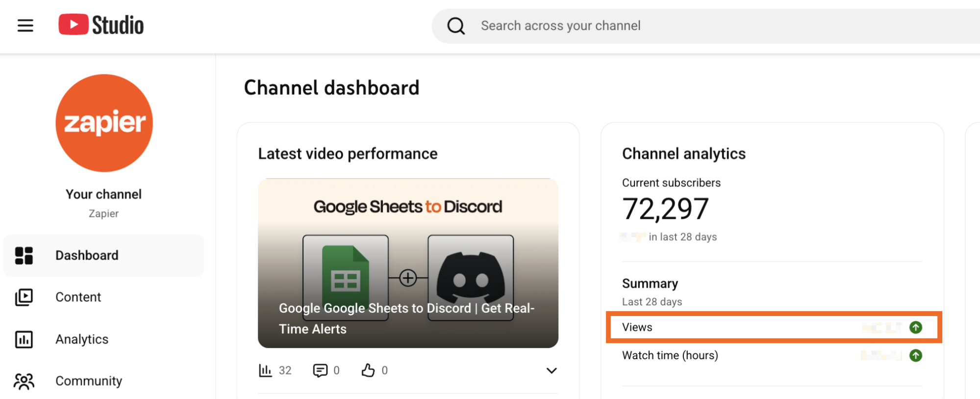Click the 'Channel dashboard' page title
The image size is (980, 399).
pyautogui.click(x=331, y=88)
